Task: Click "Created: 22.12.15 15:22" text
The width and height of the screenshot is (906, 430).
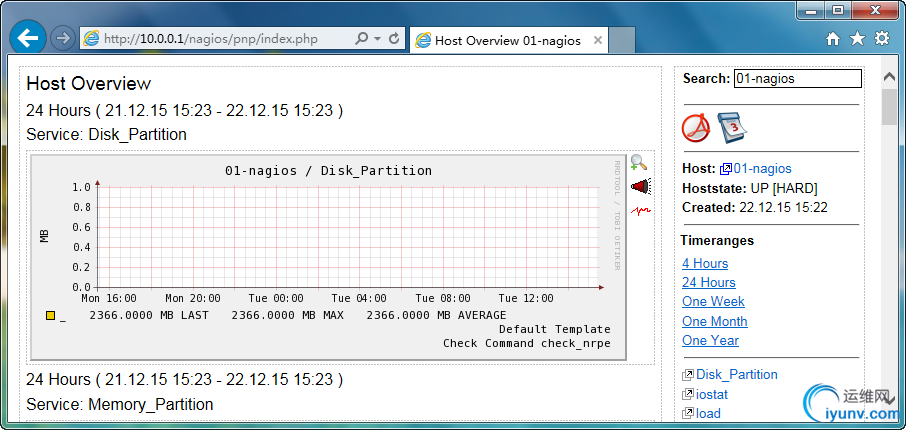Action: (x=755, y=207)
